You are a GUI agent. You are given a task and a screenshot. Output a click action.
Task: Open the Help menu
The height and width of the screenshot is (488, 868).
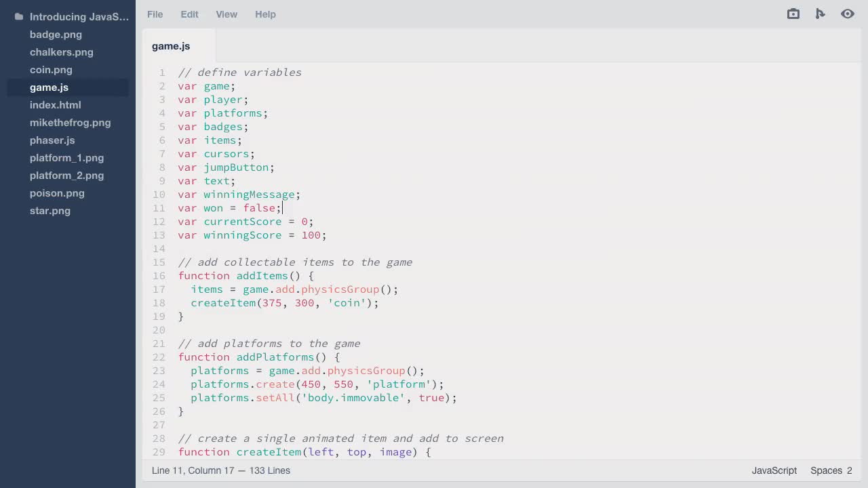(x=265, y=14)
